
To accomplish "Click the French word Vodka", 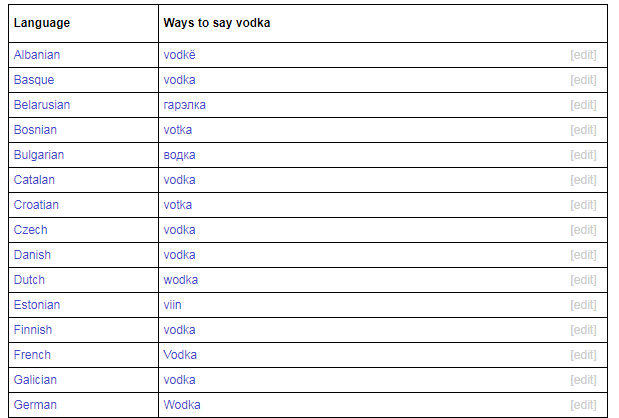I will pos(180,355).
